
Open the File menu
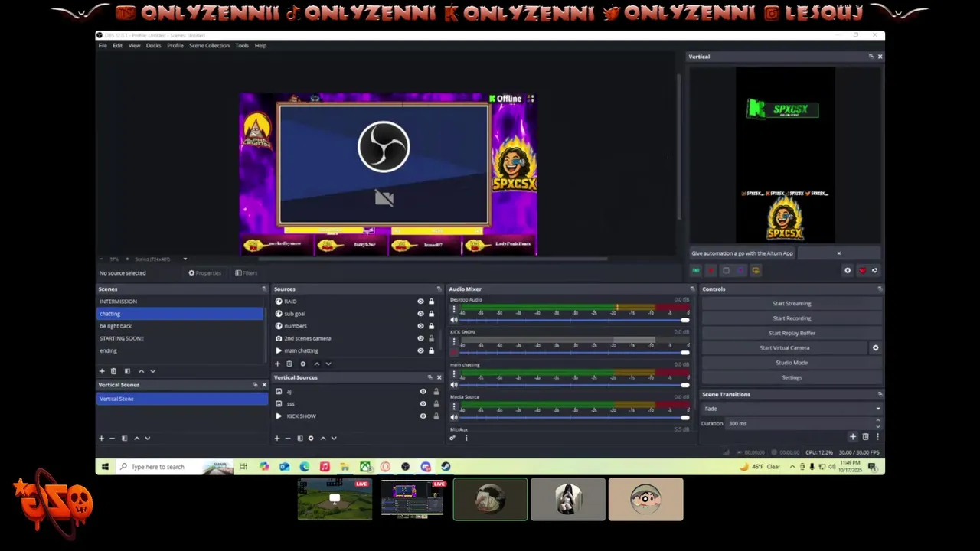point(103,46)
